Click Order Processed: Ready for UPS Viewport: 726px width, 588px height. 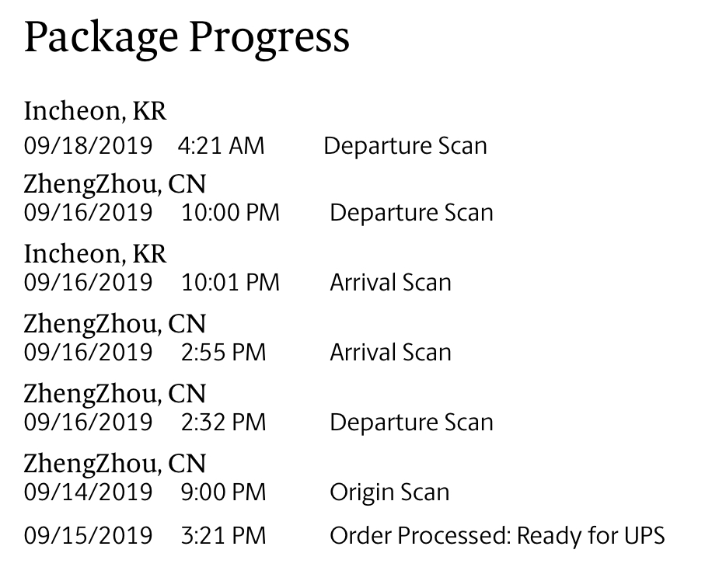click(497, 536)
